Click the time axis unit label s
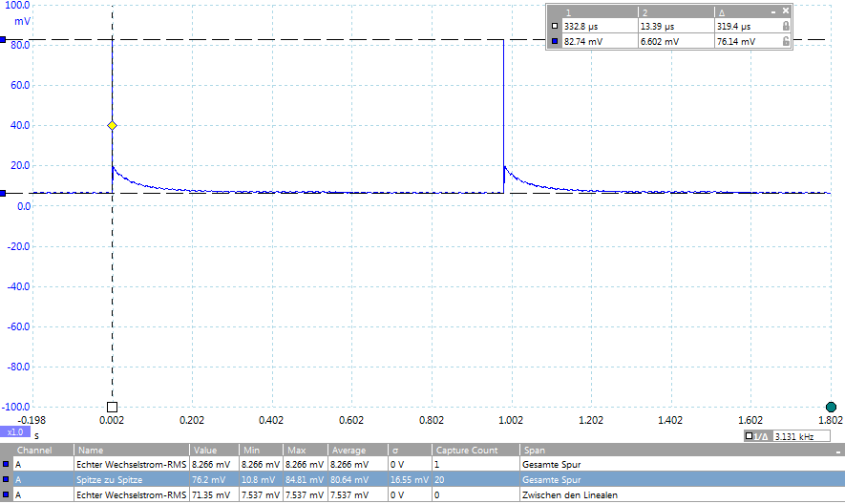845x504 pixels. pos(36,435)
